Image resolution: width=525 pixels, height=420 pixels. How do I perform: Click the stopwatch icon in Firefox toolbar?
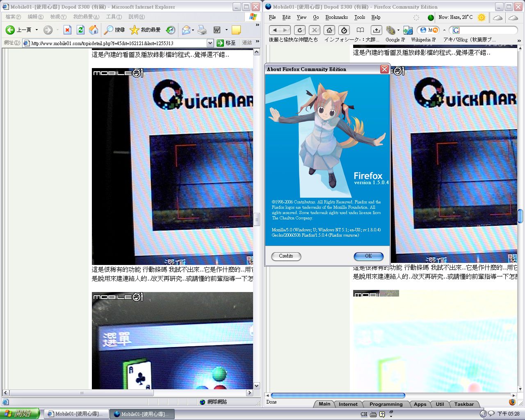pyautogui.click(x=344, y=30)
